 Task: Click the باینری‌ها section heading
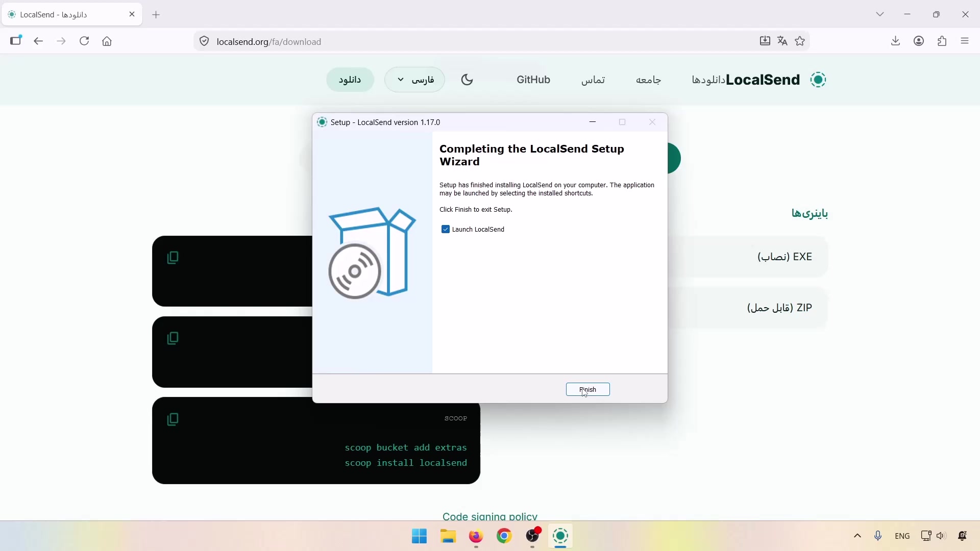pyautogui.click(x=810, y=213)
